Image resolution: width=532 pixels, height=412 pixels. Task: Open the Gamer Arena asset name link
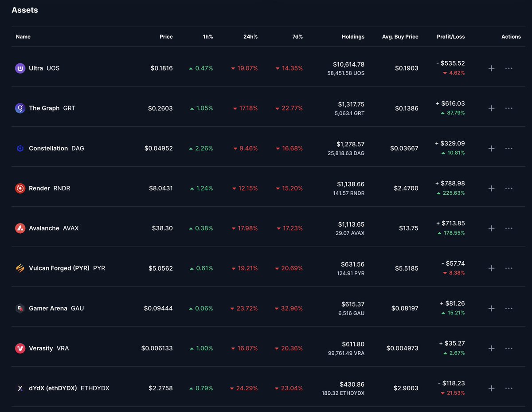pos(48,308)
